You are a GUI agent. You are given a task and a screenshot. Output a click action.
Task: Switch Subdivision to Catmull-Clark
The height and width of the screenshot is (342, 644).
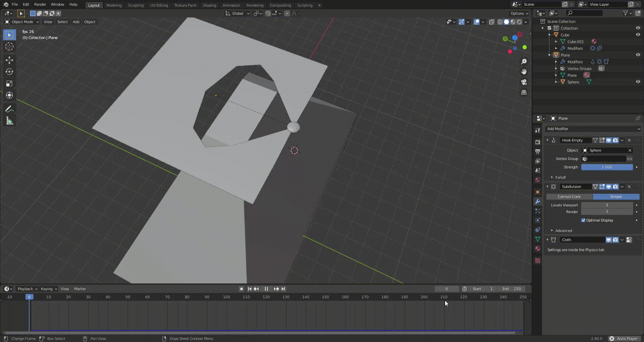point(569,197)
